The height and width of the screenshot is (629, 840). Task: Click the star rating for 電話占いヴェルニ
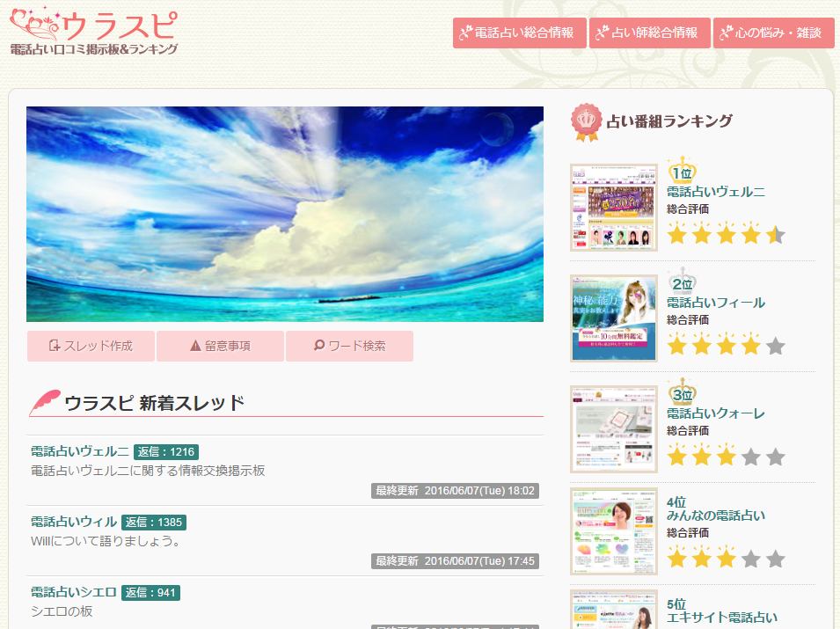(x=726, y=234)
